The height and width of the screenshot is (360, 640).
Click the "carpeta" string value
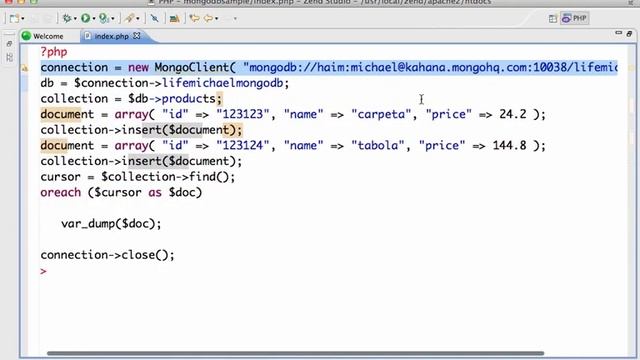coord(381,114)
